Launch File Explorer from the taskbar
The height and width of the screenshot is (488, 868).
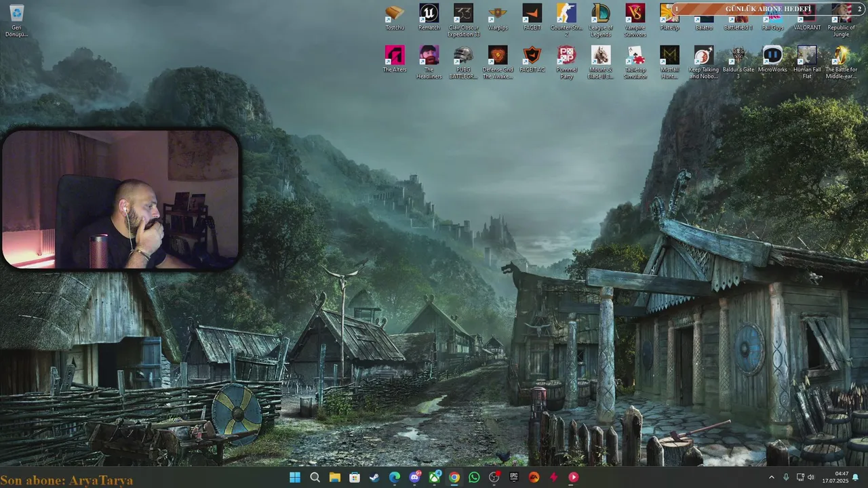pyautogui.click(x=335, y=477)
